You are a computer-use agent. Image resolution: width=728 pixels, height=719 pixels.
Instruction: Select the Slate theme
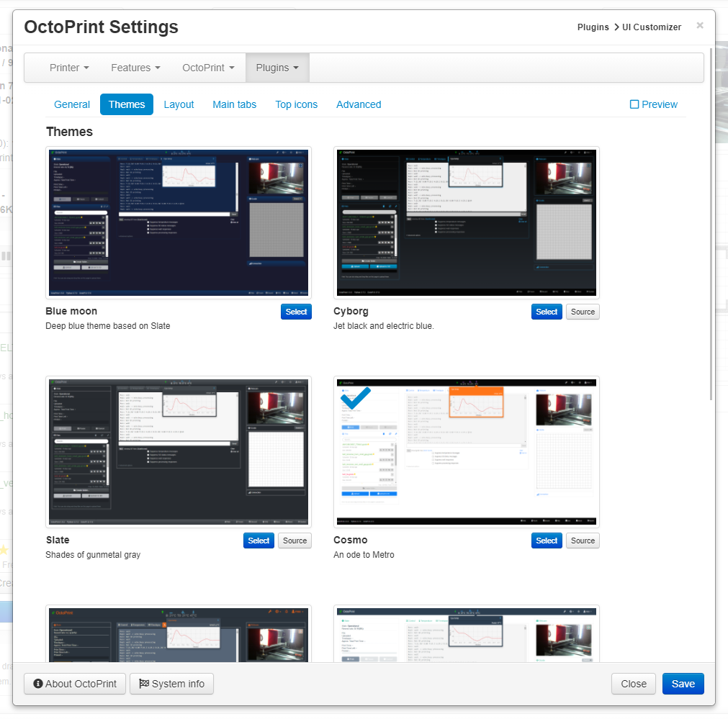coord(259,541)
